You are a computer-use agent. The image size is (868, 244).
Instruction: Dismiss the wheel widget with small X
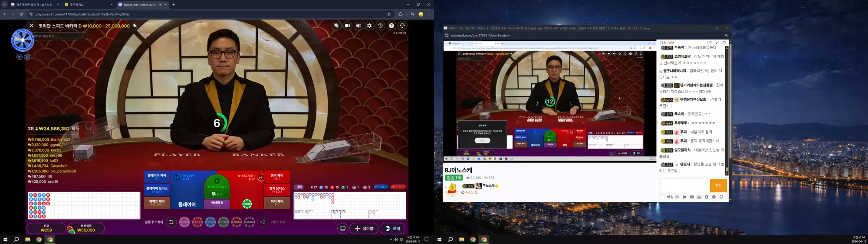pyautogui.click(x=19, y=57)
